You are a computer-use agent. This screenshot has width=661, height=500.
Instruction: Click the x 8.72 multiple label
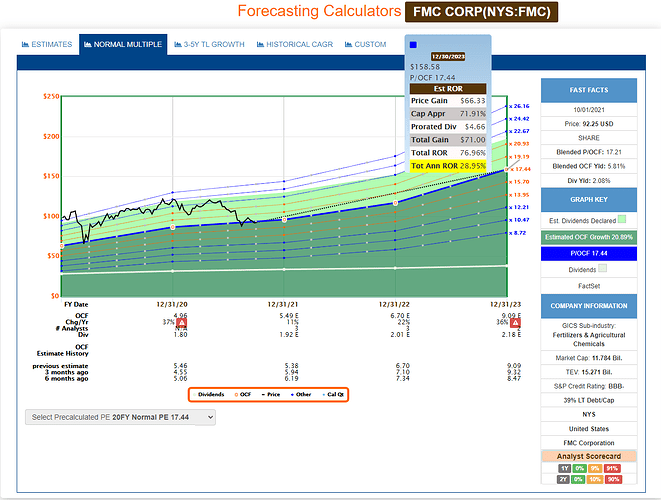[x=518, y=233]
